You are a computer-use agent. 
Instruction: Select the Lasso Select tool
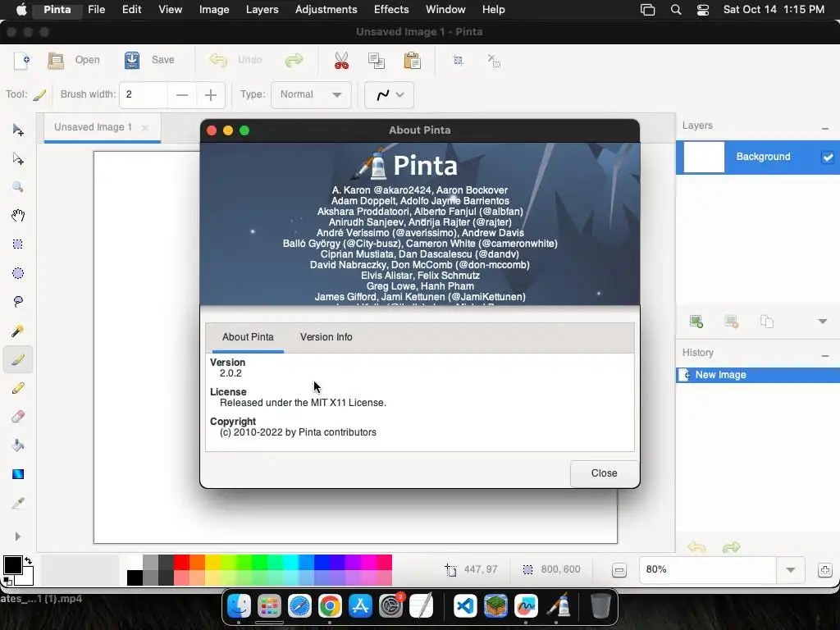point(18,302)
